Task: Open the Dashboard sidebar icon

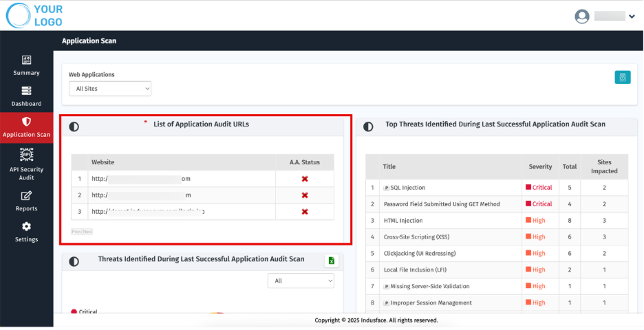Action: click(x=26, y=91)
